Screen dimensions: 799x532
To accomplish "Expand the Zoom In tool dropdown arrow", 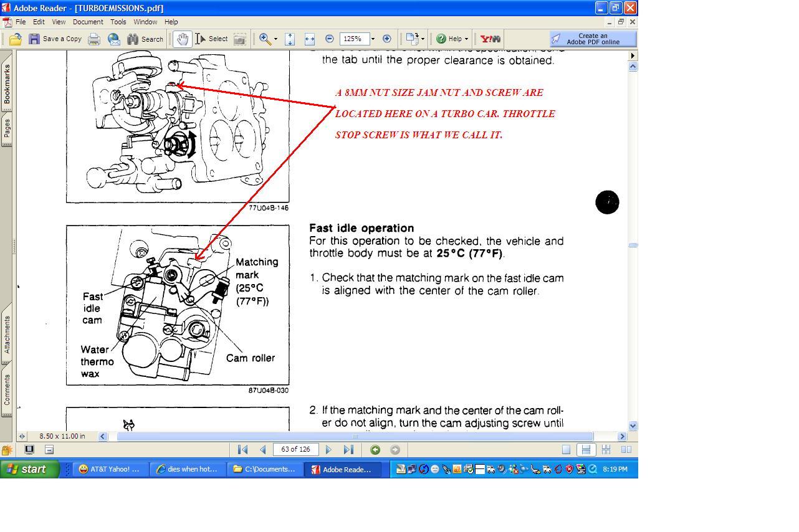I will tap(275, 39).
